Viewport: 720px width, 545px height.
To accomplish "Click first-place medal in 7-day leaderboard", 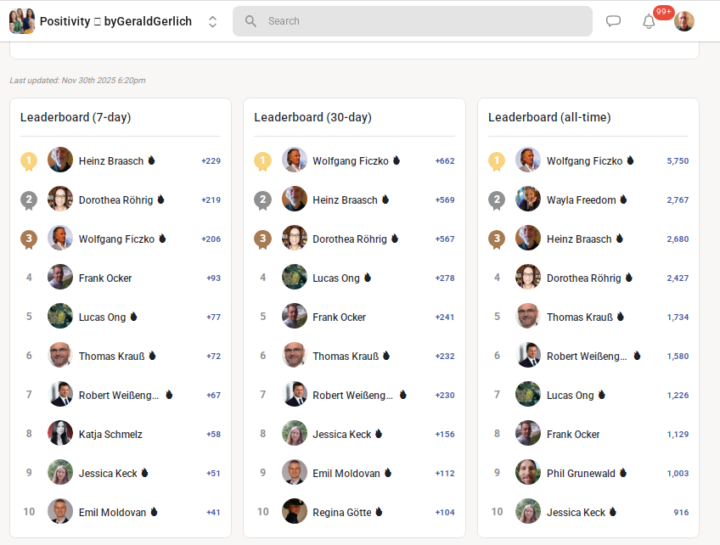I will point(29,161).
